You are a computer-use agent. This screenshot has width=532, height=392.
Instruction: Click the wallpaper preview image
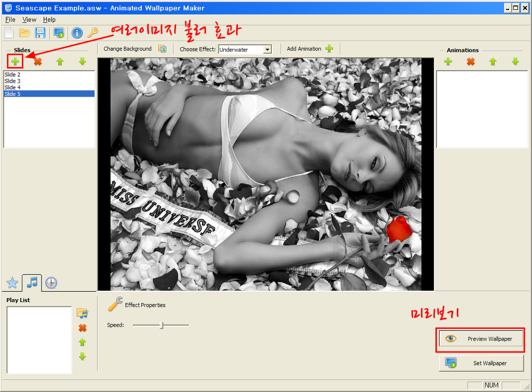point(265,174)
